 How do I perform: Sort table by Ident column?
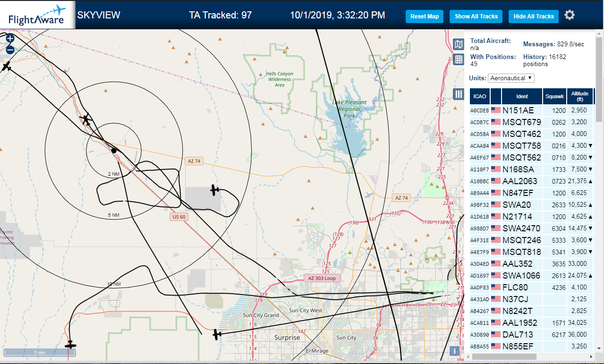(x=522, y=96)
